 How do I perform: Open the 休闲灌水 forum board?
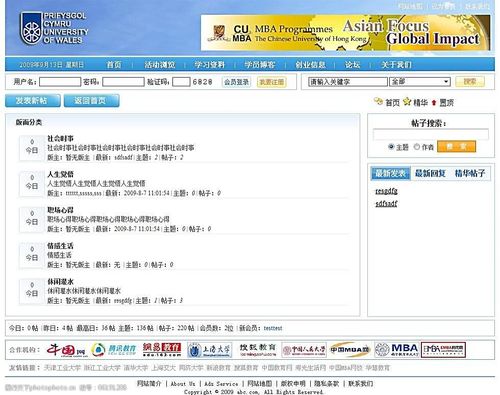(x=60, y=282)
